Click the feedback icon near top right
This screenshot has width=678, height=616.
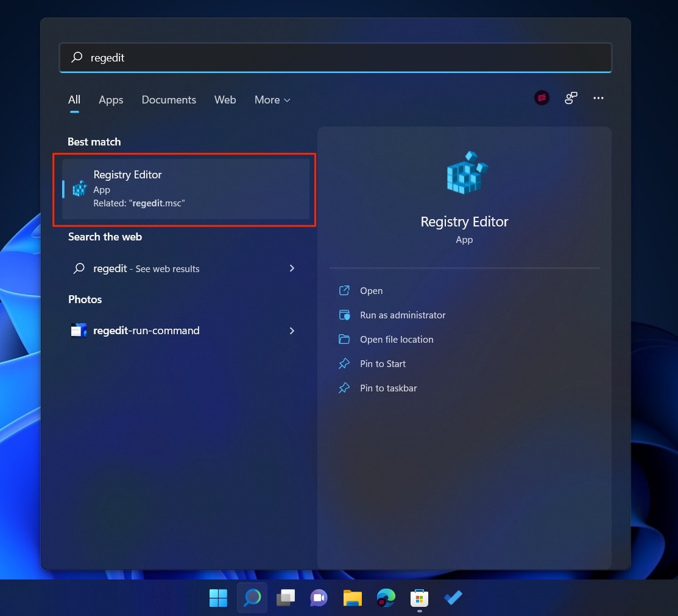pyautogui.click(x=570, y=97)
